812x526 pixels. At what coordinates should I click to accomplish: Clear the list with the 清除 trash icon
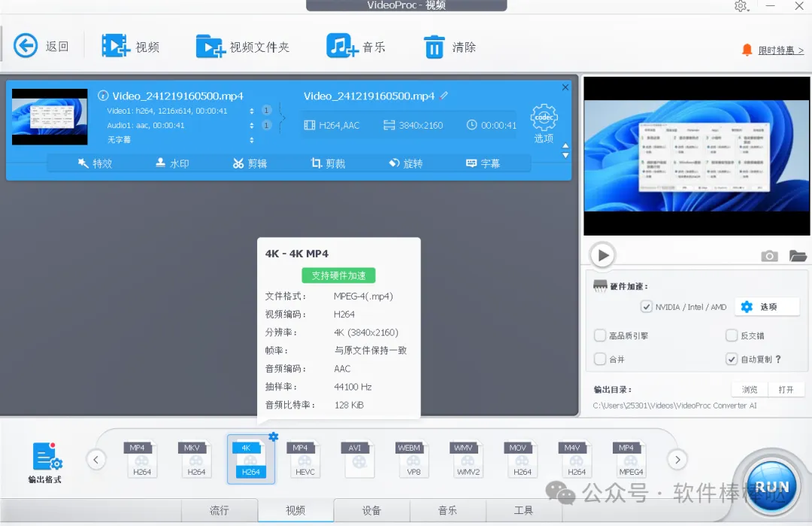[434, 47]
